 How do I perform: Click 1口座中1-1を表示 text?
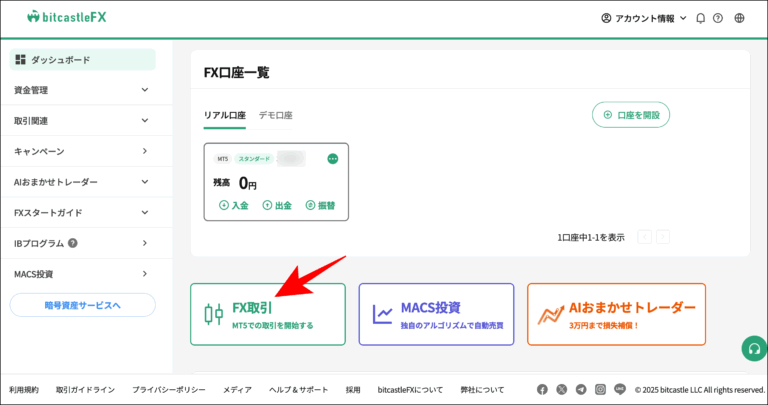click(x=591, y=238)
